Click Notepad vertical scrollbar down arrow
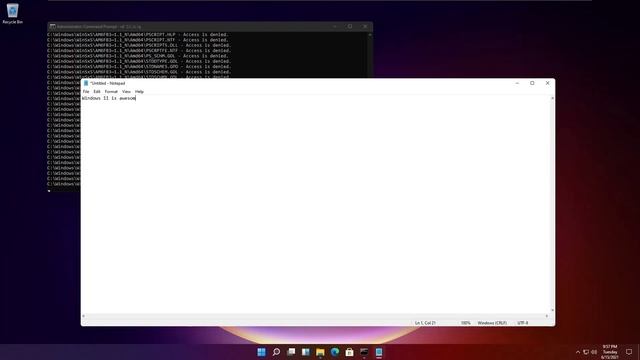The image size is (640, 360). coord(552,310)
